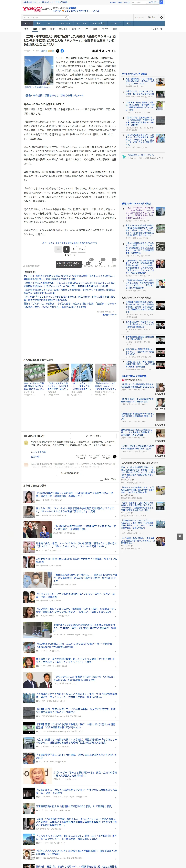
Task: Open the settings gear icon
Action: coord(161,17)
